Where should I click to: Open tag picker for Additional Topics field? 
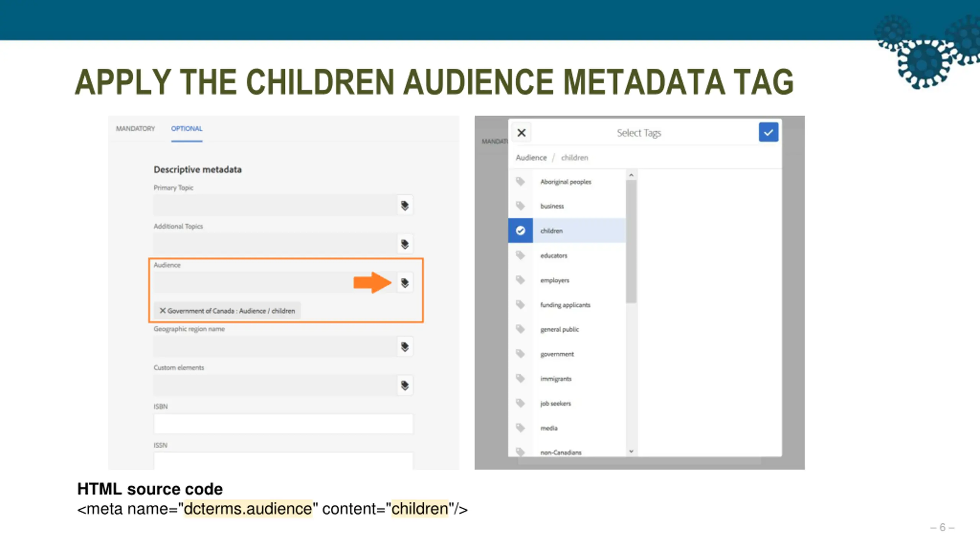[x=405, y=244]
